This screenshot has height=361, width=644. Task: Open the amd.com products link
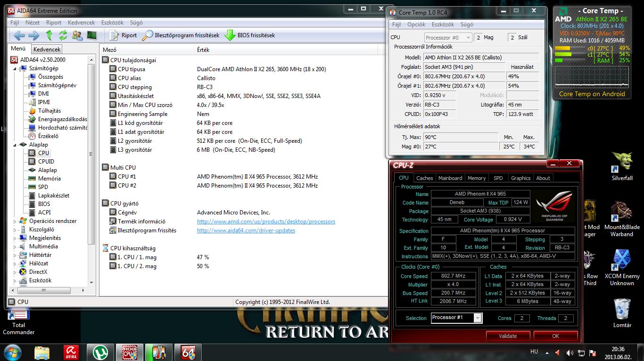266,222
